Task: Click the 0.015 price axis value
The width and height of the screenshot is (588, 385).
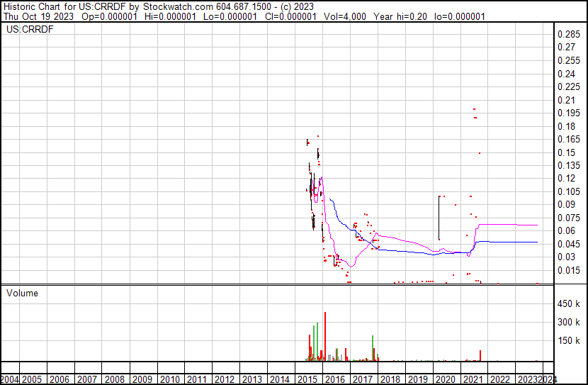Action: click(569, 271)
